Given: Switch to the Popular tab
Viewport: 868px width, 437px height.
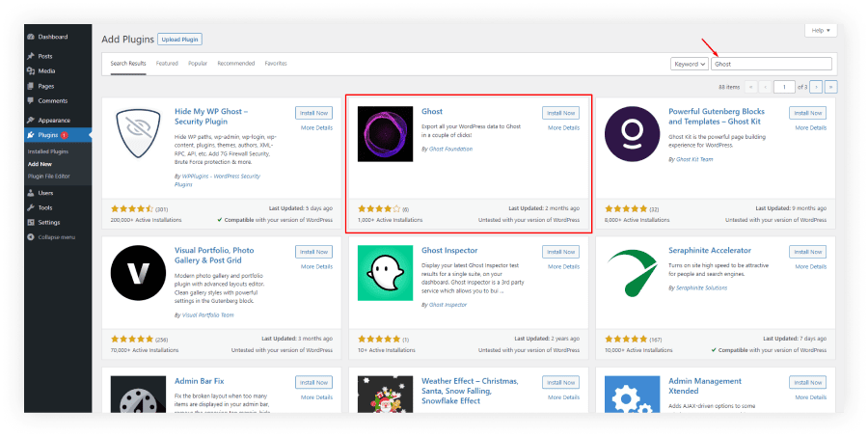Looking at the screenshot, I should click(x=198, y=63).
